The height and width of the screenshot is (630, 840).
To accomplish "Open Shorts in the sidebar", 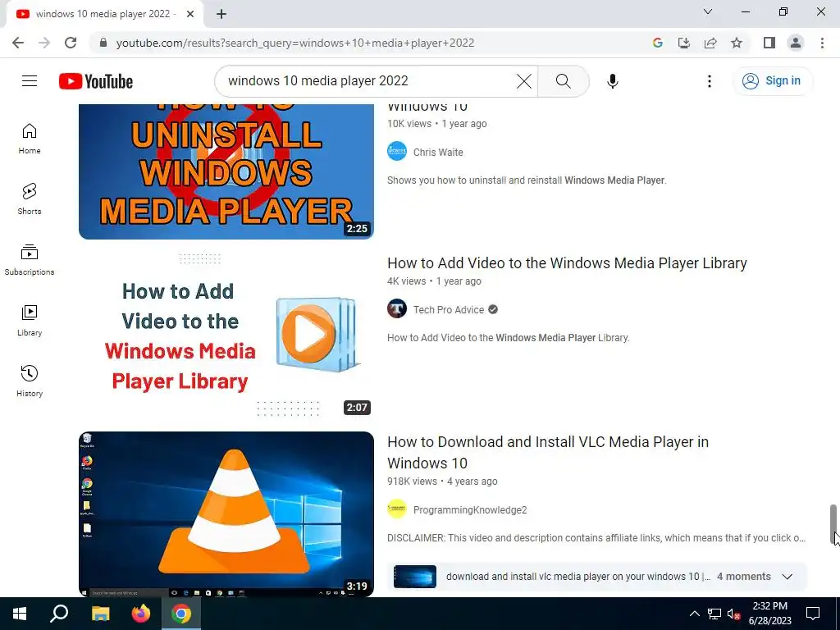I will coord(30,199).
